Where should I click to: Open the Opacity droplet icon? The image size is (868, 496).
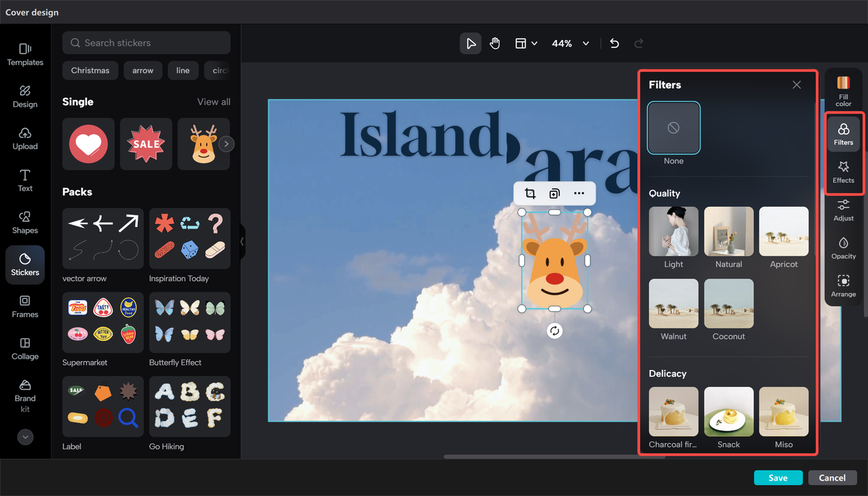point(844,248)
